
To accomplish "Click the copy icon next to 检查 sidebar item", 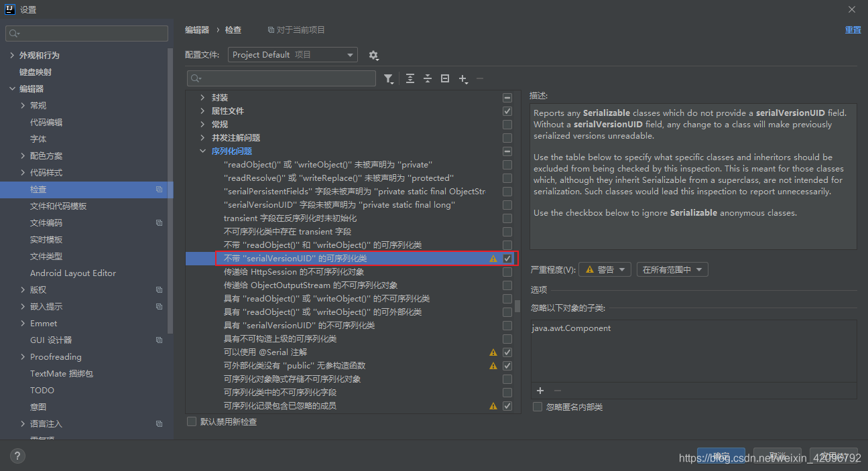I will (x=159, y=189).
